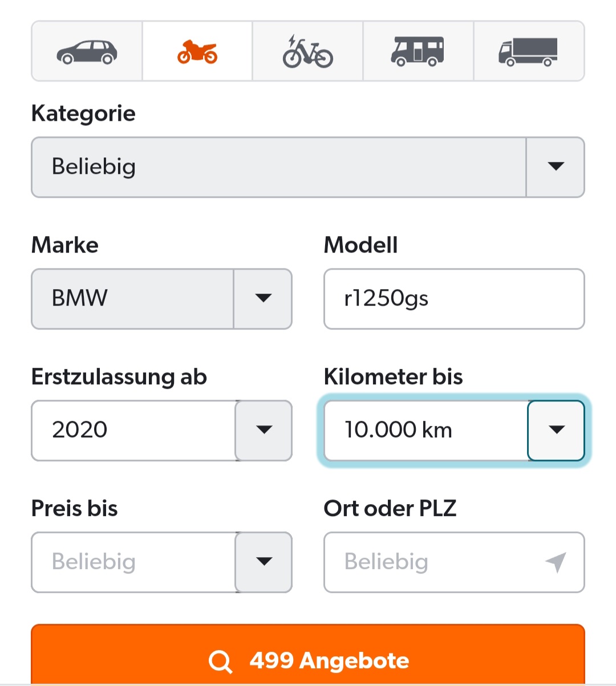Image resolution: width=616 pixels, height=686 pixels.
Task: Show the 499 Angebote results
Action: [330, 660]
